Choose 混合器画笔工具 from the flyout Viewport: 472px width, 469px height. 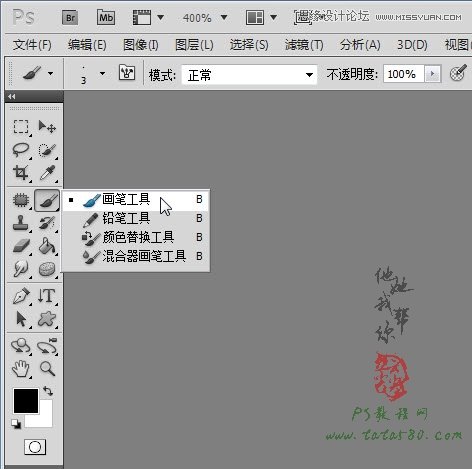[x=136, y=256]
